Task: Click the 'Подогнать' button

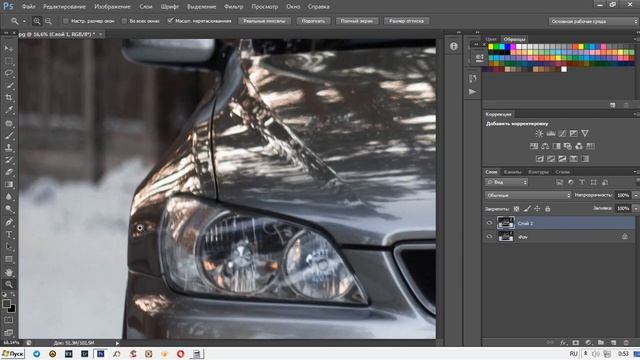Action: [313, 21]
